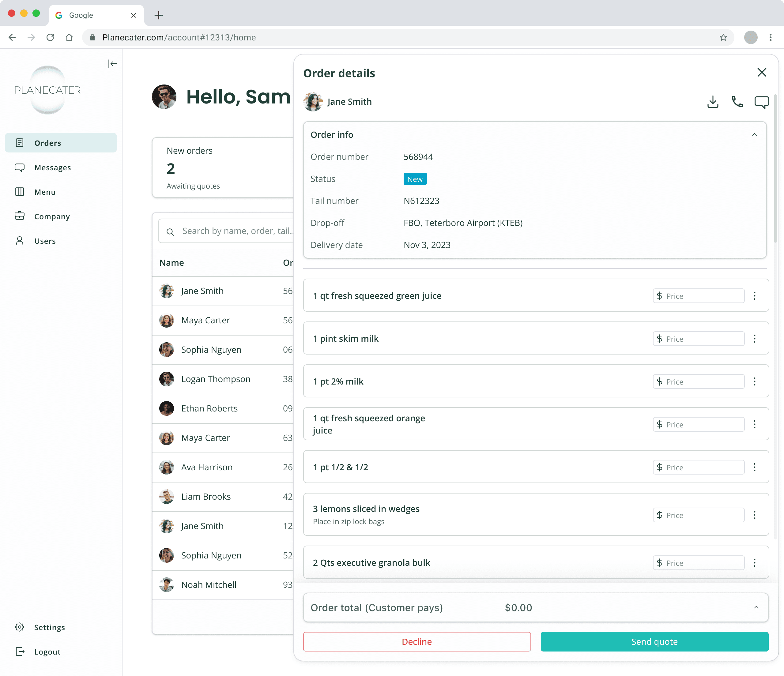The image size is (784, 676).
Task: Download the order using the download icon
Action: coord(713,102)
